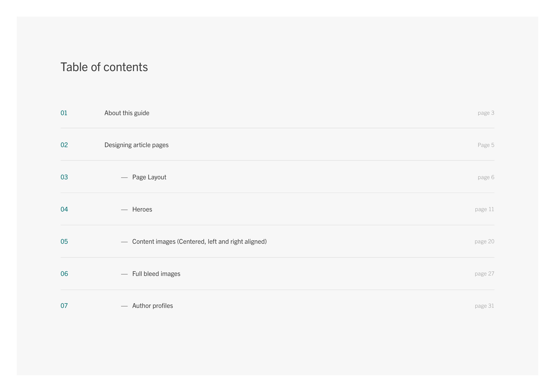This screenshot has height=392, width=555.
Task: Click section number 02
Action: point(64,145)
